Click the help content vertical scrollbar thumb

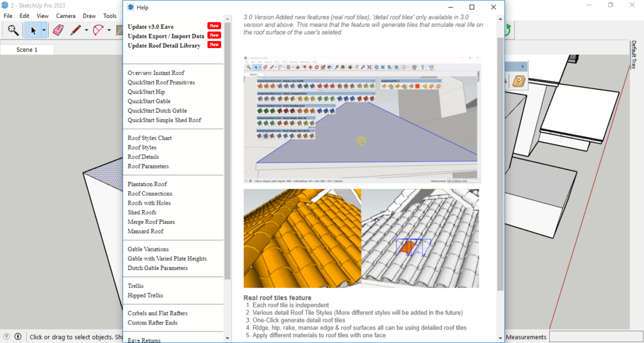[x=500, y=164]
